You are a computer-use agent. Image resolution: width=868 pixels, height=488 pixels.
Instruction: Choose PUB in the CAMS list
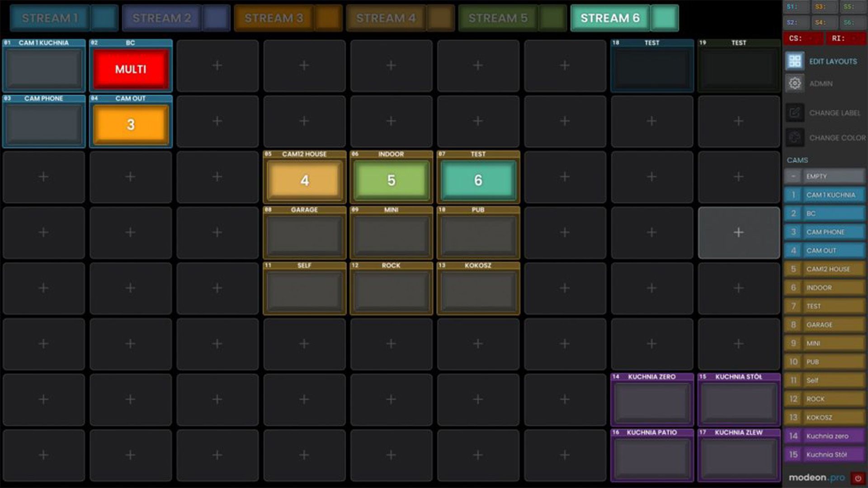(825, 361)
